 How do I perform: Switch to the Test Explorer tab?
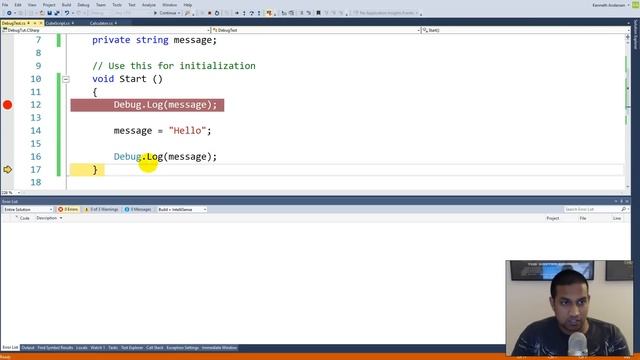[x=132, y=348]
